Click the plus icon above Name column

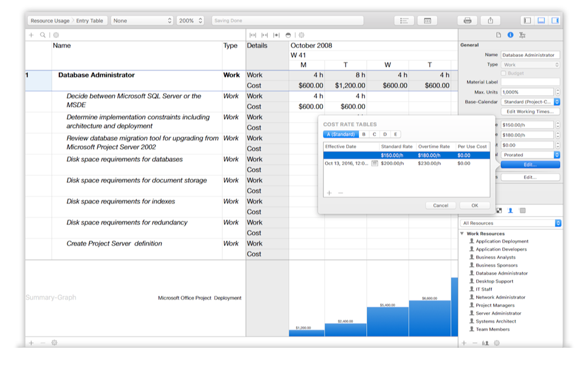[31, 35]
